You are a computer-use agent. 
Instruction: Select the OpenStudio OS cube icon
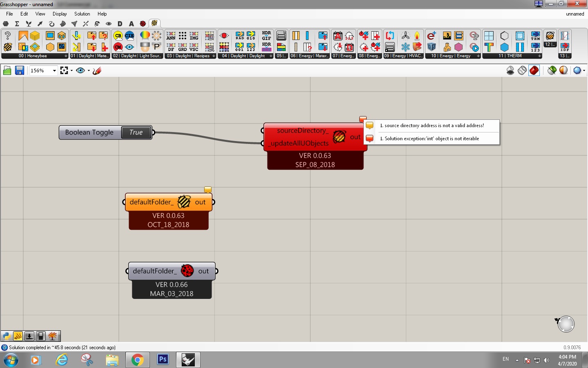click(x=432, y=47)
